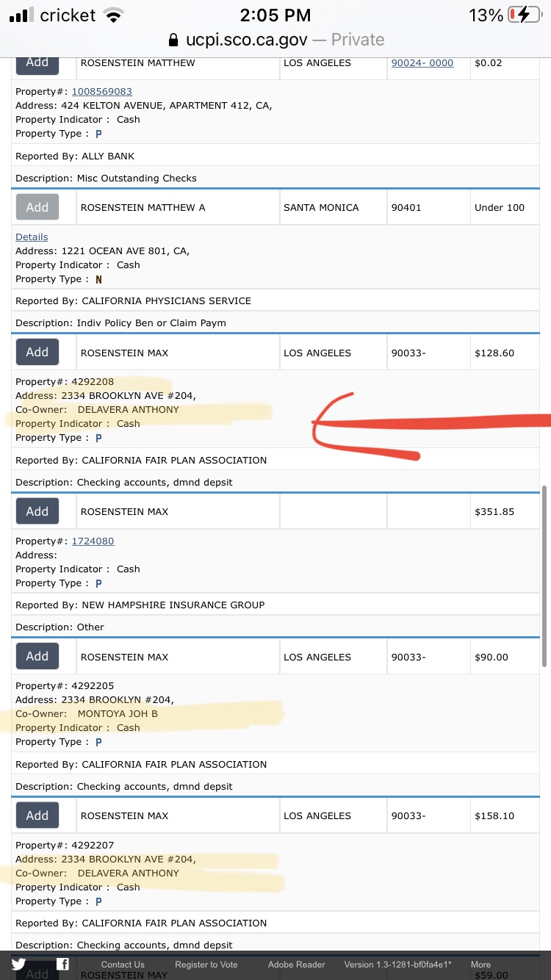The height and width of the screenshot is (980, 551).
Task: Open zip code 90024-0000 link
Action: (x=422, y=63)
